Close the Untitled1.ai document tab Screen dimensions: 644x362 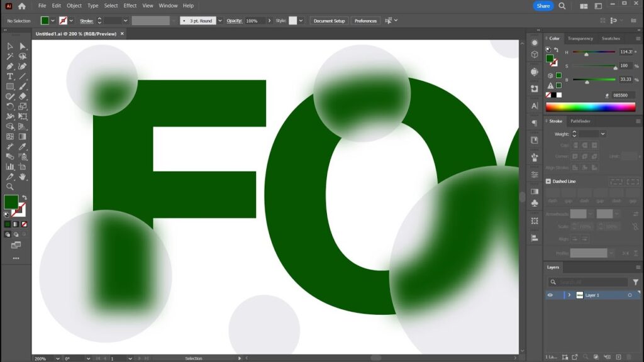click(x=122, y=34)
